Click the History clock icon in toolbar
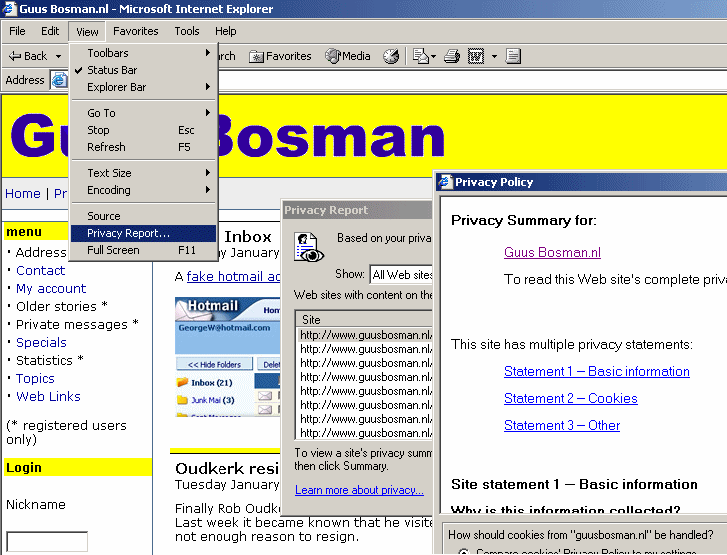Screen dimensions: 727x555 [x=391, y=56]
